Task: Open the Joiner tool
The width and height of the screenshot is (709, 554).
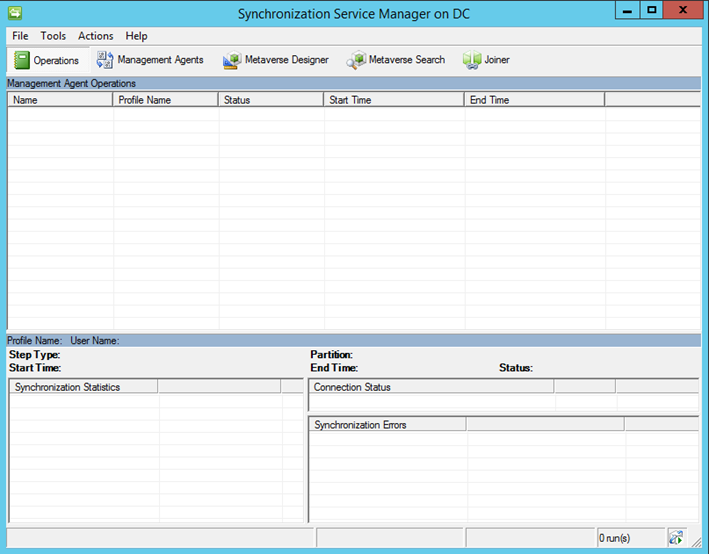Action: tap(486, 60)
